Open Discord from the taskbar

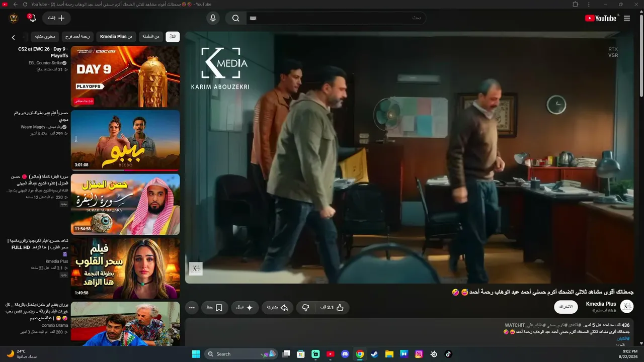tap(345, 354)
